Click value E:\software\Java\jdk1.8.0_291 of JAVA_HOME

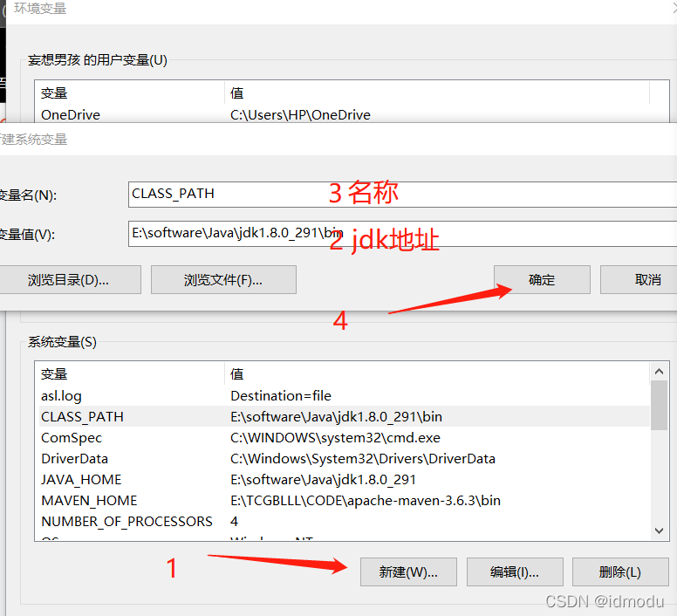(323, 480)
